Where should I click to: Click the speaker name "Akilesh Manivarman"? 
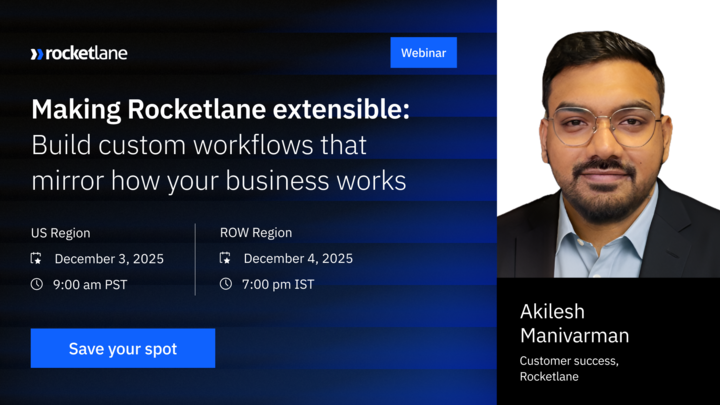(574, 323)
